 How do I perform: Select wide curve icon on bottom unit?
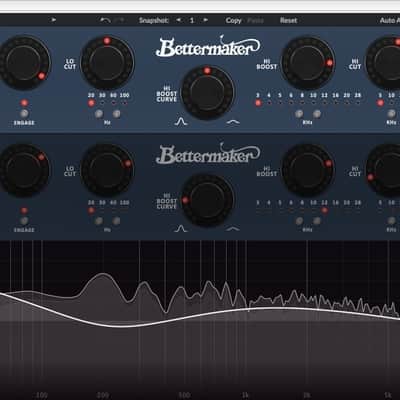click(x=233, y=229)
